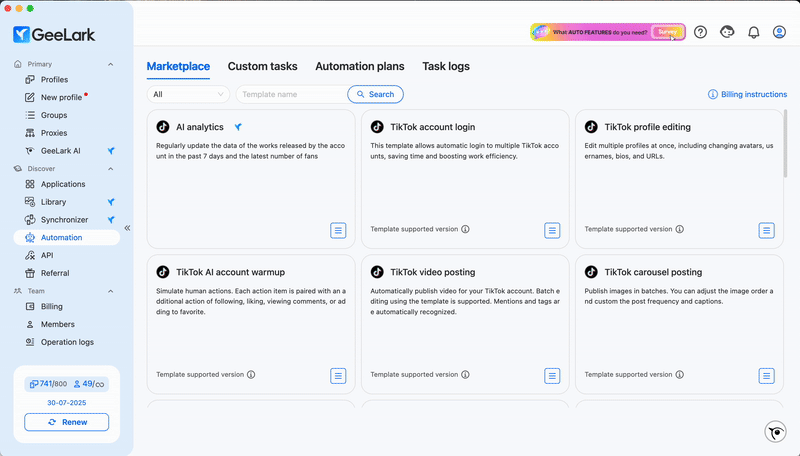This screenshot has height=456, width=800.
Task: Click the TikTok AI account warmup title
Action: 231,272
